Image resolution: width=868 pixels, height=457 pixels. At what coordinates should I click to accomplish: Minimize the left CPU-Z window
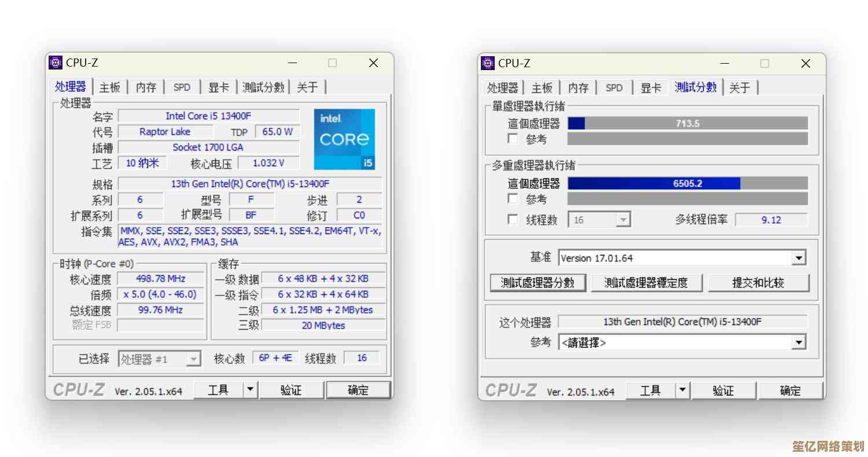[x=292, y=63]
